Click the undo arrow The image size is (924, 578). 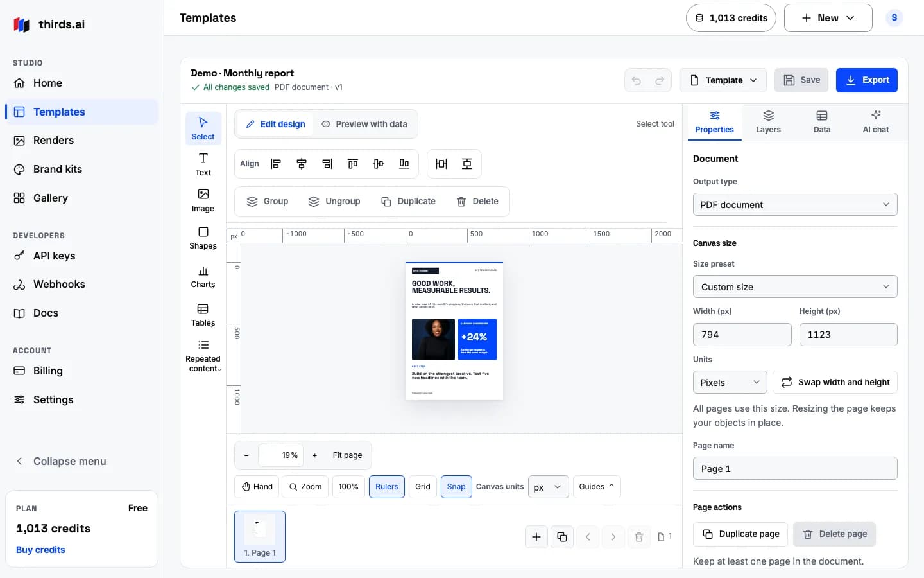tap(637, 80)
